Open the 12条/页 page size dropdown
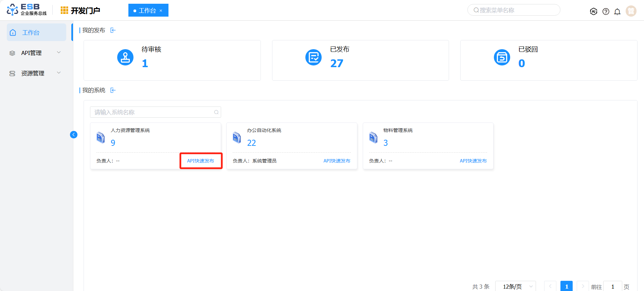Screen dimensions: 644x291 click(x=515, y=286)
